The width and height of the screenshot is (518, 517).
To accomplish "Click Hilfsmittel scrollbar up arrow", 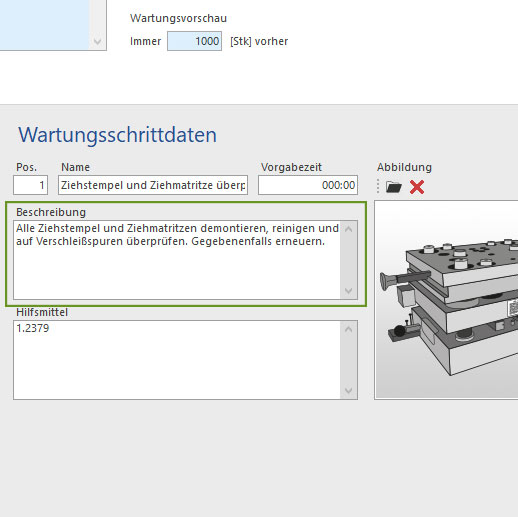I will pos(349,329).
